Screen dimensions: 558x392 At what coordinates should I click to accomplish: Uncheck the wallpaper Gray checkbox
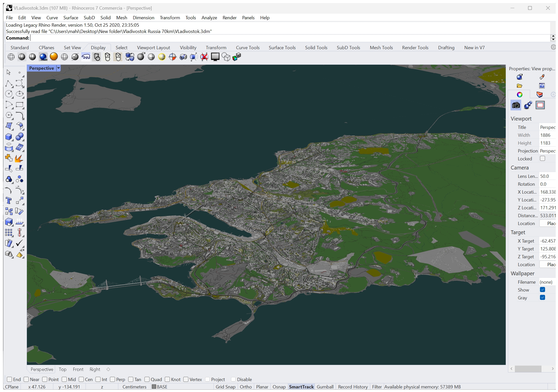click(542, 298)
